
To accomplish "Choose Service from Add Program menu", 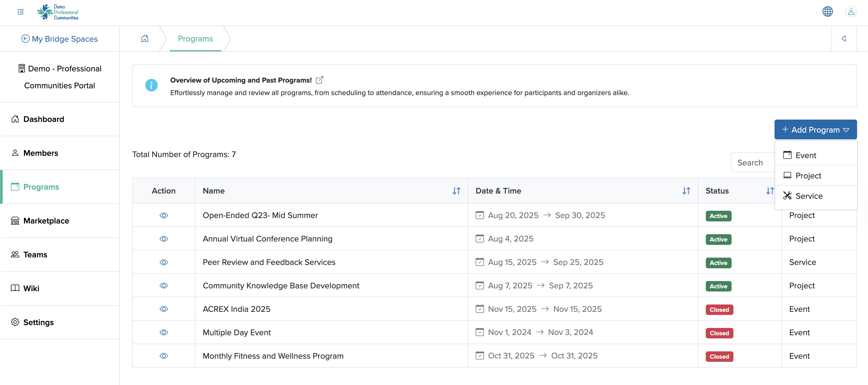I will [x=816, y=196].
